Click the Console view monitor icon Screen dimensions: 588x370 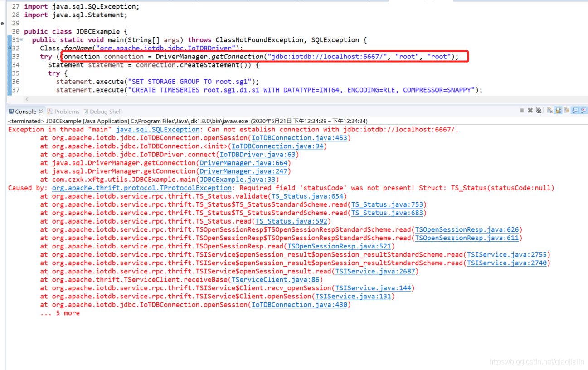[x=11, y=112]
